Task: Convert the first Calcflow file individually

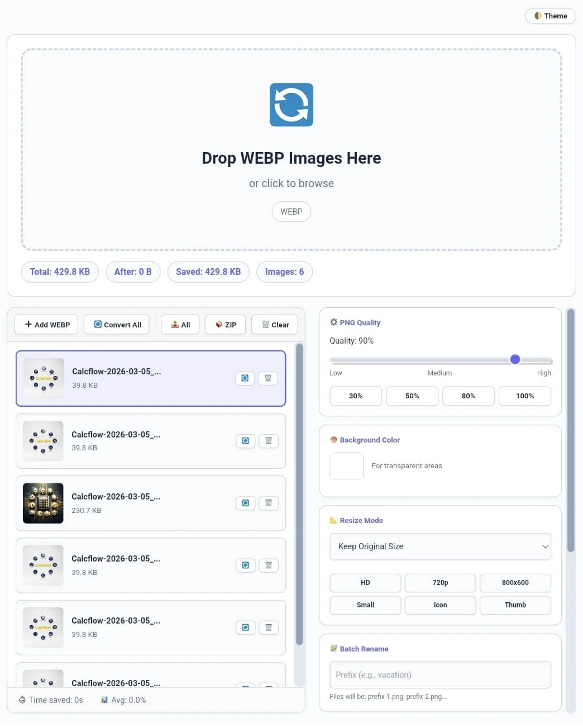Action: point(245,378)
